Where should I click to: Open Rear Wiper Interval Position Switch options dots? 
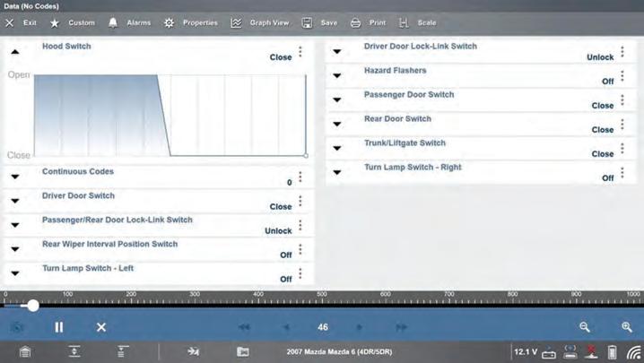[x=300, y=250]
